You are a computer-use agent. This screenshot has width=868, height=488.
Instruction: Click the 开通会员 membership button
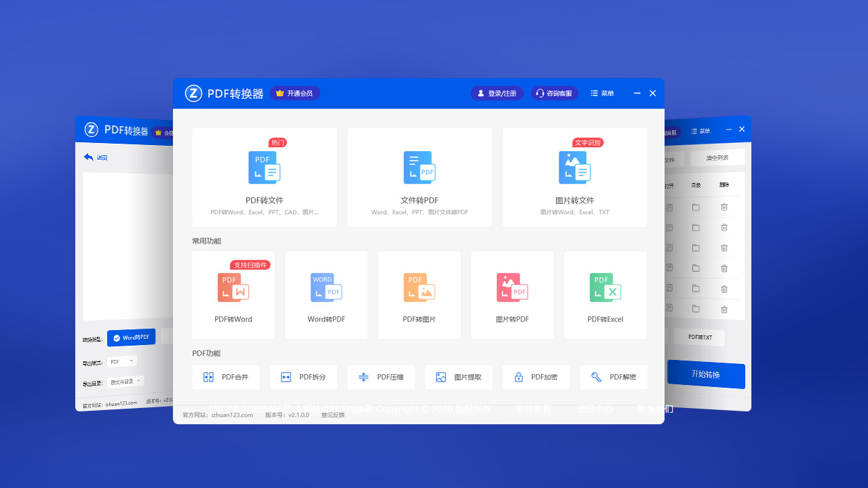click(295, 93)
